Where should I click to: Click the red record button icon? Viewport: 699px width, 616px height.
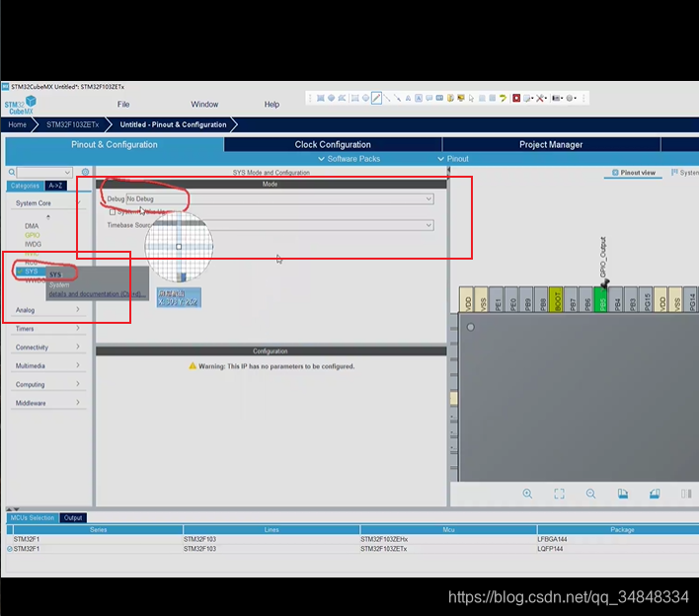(x=516, y=98)
